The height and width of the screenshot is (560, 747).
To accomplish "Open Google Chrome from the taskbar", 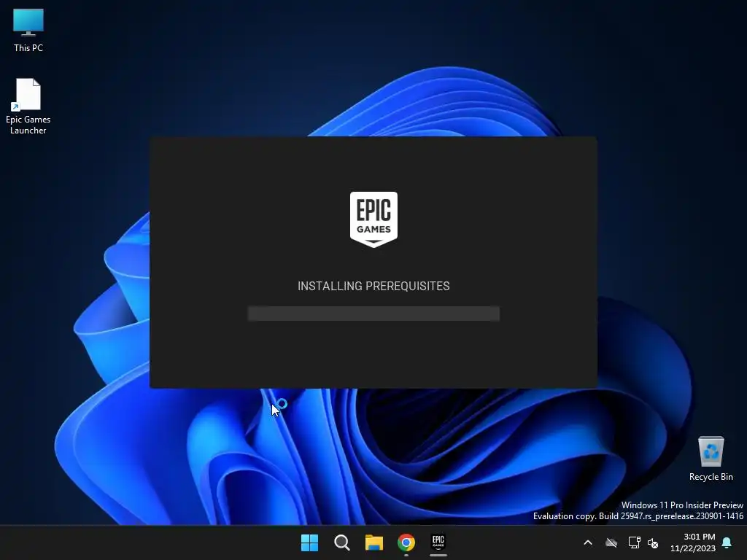I will pos(406,542).
